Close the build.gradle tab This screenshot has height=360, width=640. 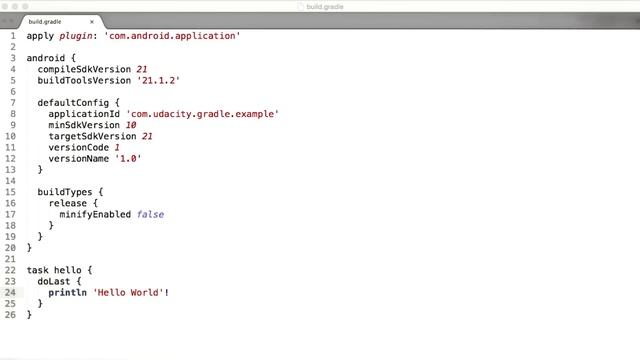point(92,22)
